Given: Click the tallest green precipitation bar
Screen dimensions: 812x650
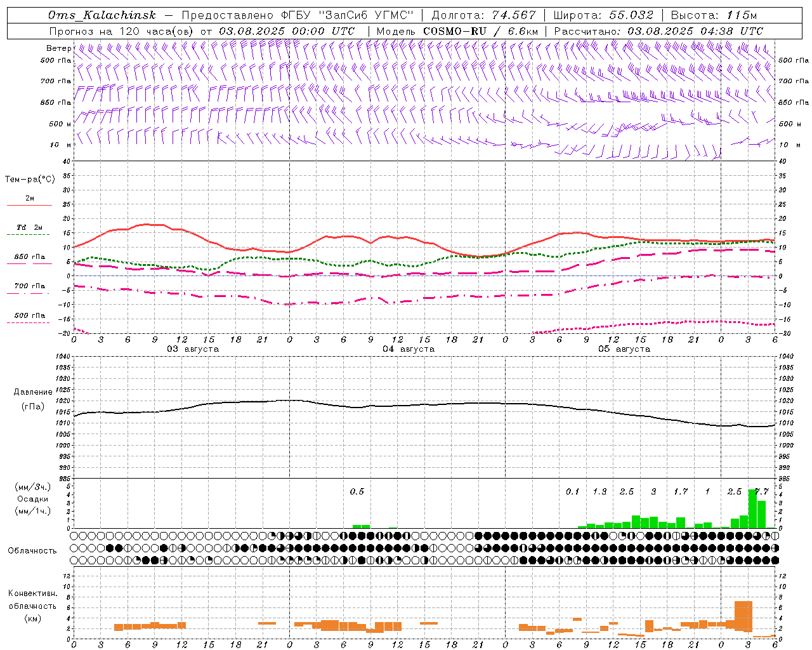Looking at the screenshot, I should pos(752,508).
